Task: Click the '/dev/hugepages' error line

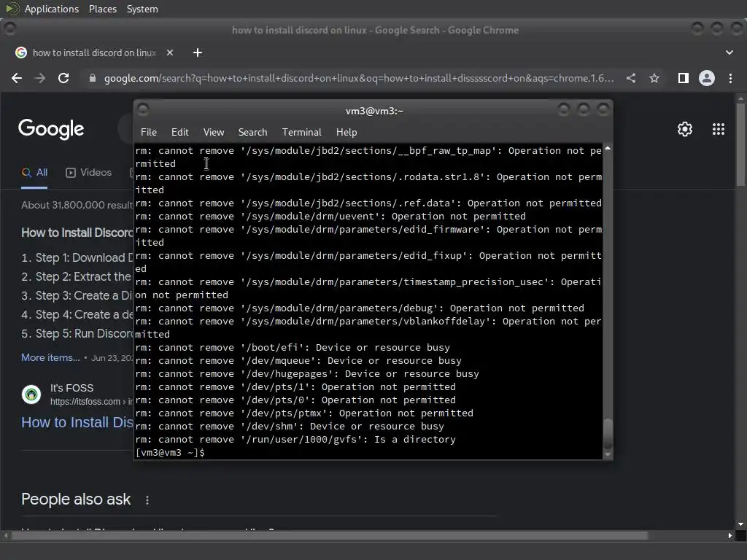Action: tap(307, 374)
